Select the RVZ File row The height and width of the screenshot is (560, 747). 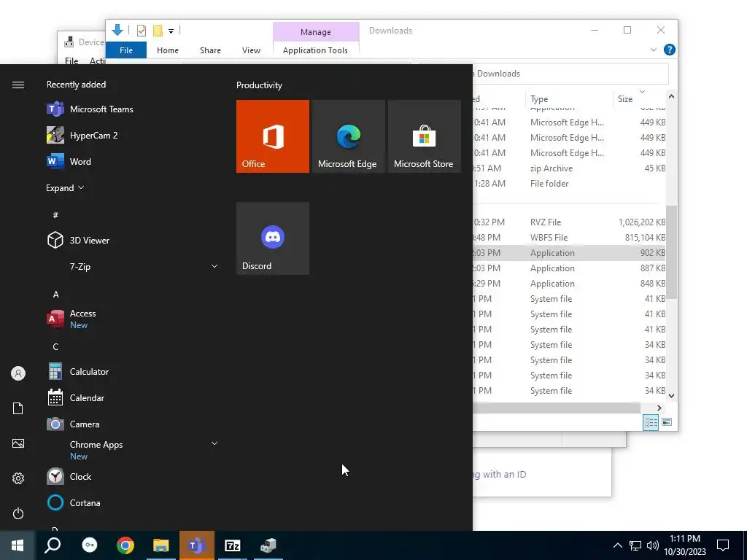point(569,222)
